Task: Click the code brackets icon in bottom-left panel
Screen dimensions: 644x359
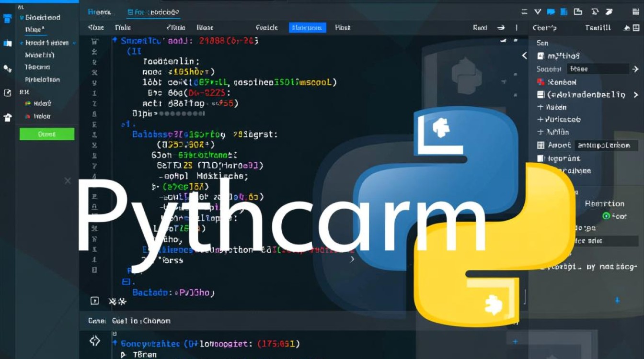Action: (x=95, y=341)
